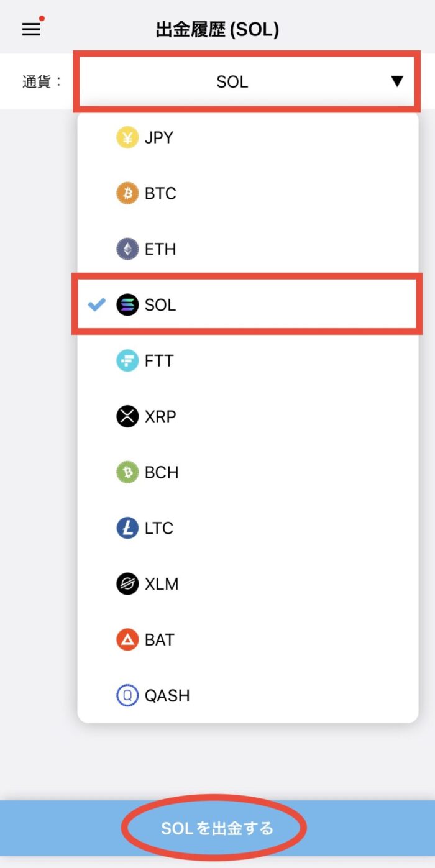Viewport: 435px width, 868px height.
Task: Click the yellow JPY yen coin icon
Action: (x=127, y=138)
